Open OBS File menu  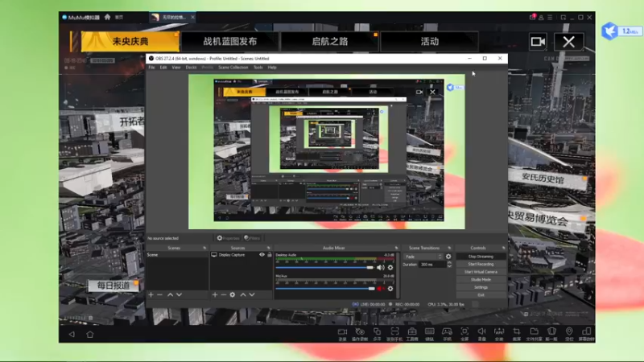[151, 68]
